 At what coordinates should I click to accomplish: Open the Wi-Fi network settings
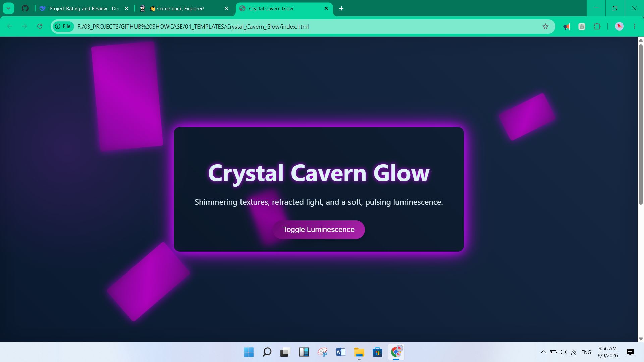pyautogui.click(x=574, y=352)
